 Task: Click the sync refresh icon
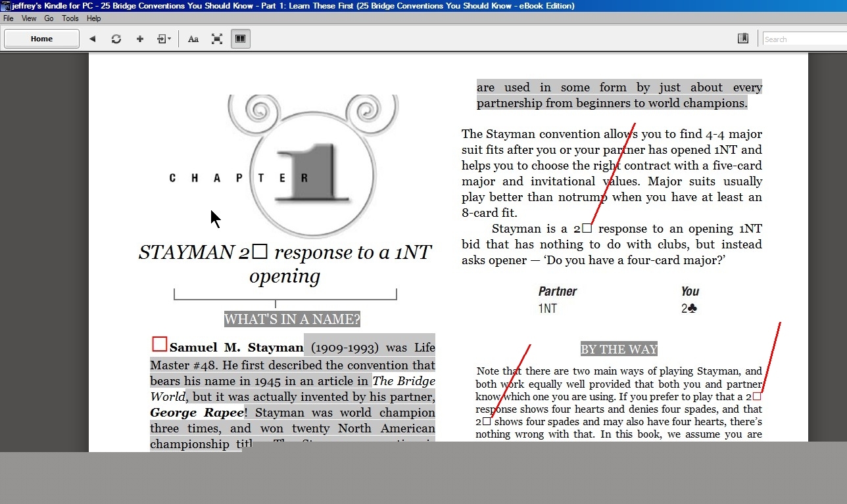tap(116, 39)
